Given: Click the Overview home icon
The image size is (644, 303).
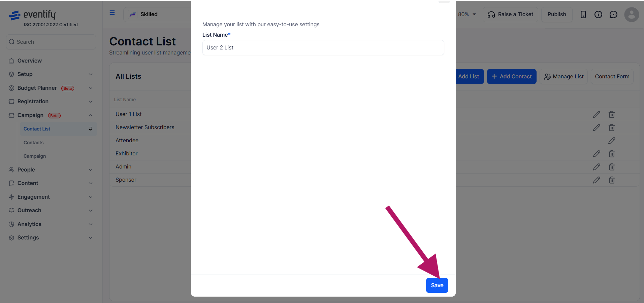Looking at the screenshot, I should click(x=11, y=61).
